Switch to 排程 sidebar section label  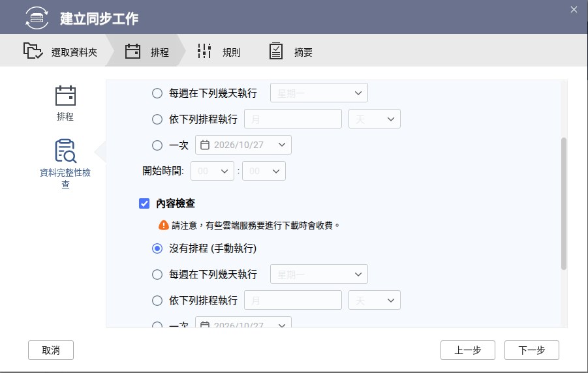[x=65, y=117]
